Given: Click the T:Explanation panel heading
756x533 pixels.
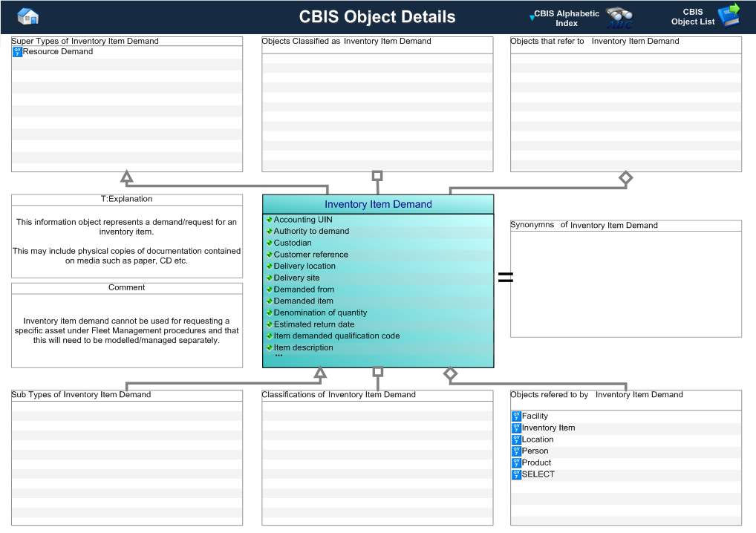Looking at the screenshot, I should coord(126,199).
